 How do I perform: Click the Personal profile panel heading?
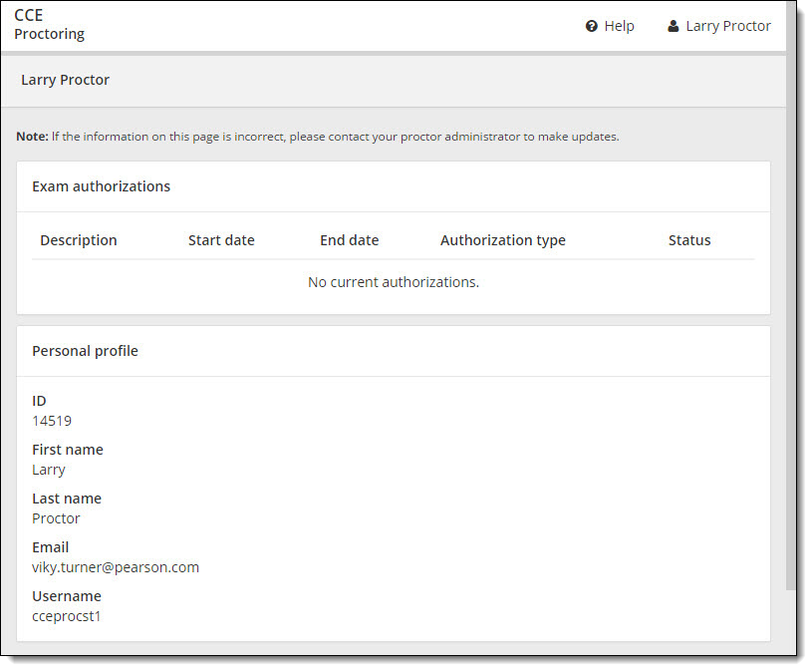click(85, 351)
